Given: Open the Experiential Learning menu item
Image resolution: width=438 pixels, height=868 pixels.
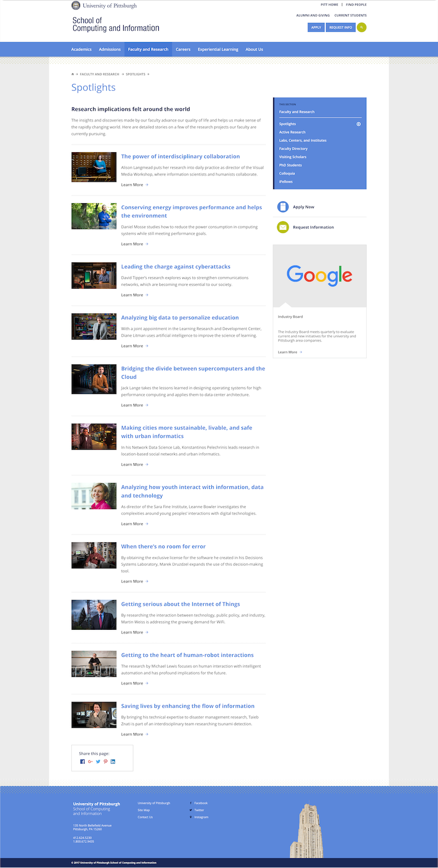Looking at the screenshot, I should click(x=218, y=49).
